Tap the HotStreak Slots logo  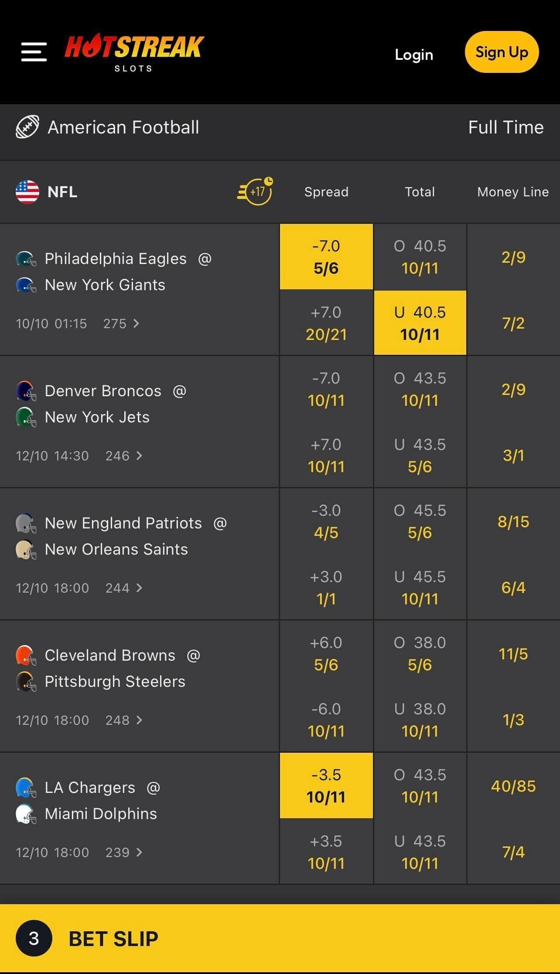pos(134,52)
